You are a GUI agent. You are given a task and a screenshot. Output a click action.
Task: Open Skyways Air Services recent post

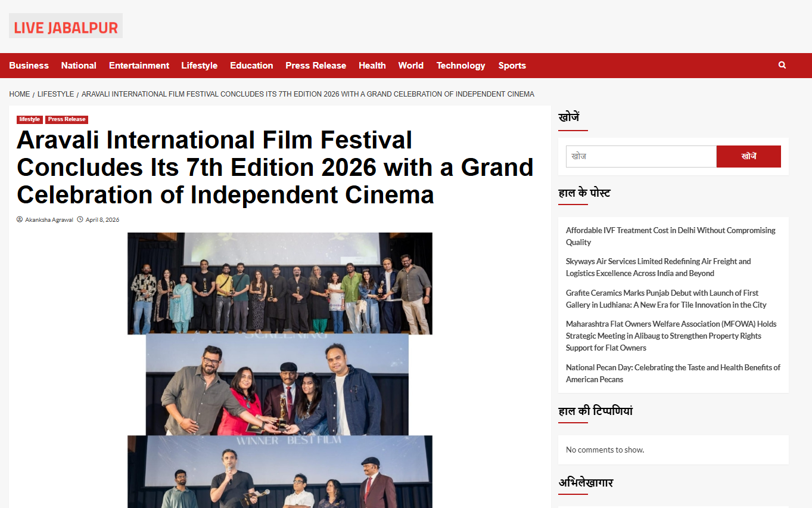click(x=658, y=267)
